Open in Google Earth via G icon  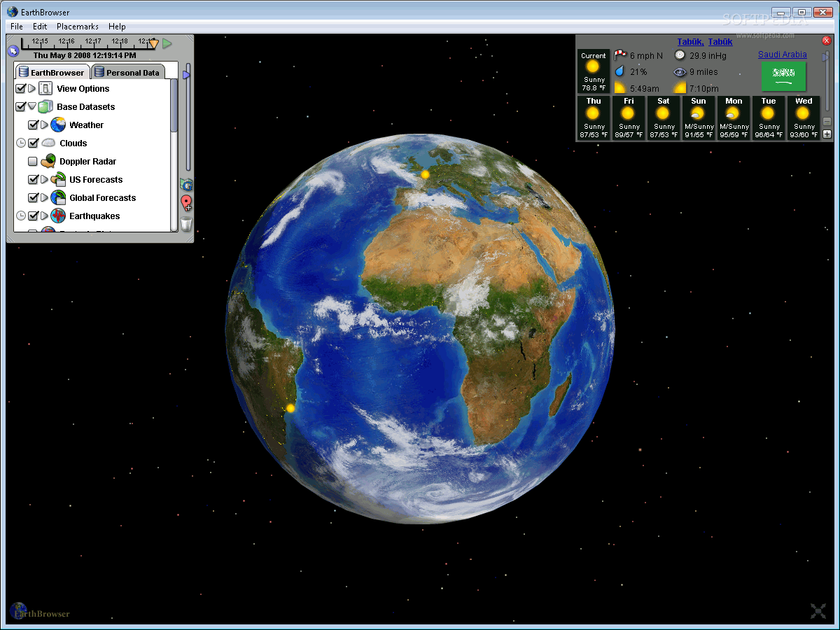click(x=186, y=185)
